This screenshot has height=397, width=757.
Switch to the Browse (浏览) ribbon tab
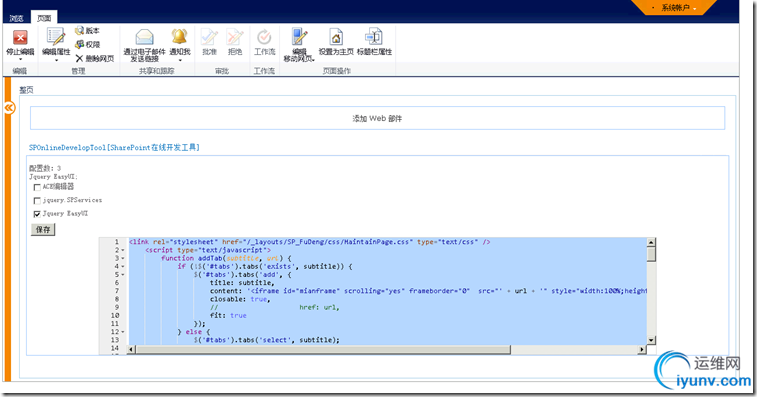(16, 18)
